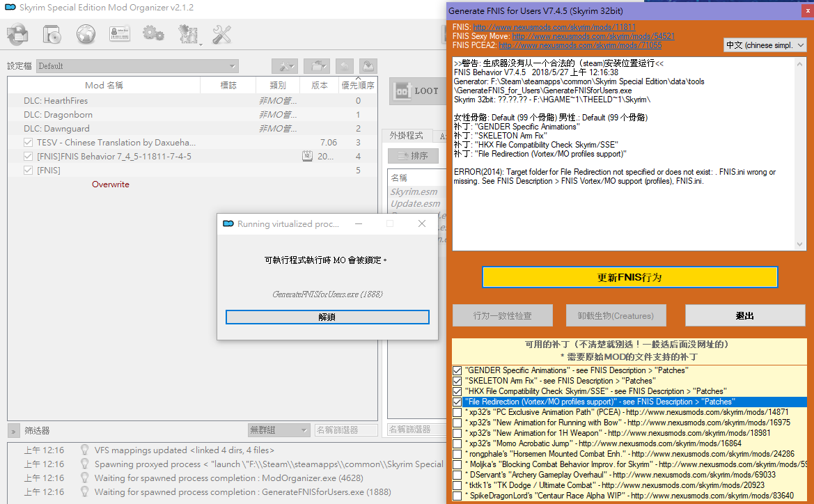Click the yellow 更新FNIS行为 button

(x=629, y=277)
